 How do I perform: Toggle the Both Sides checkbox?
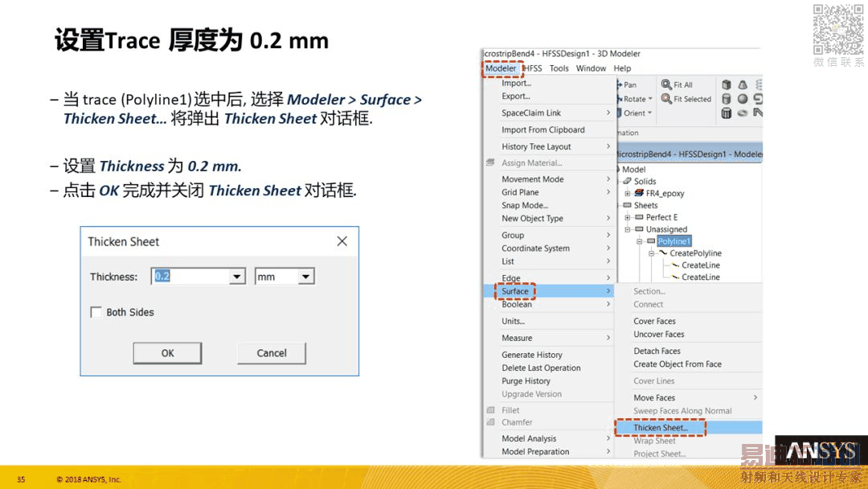[x=96, y=312]
